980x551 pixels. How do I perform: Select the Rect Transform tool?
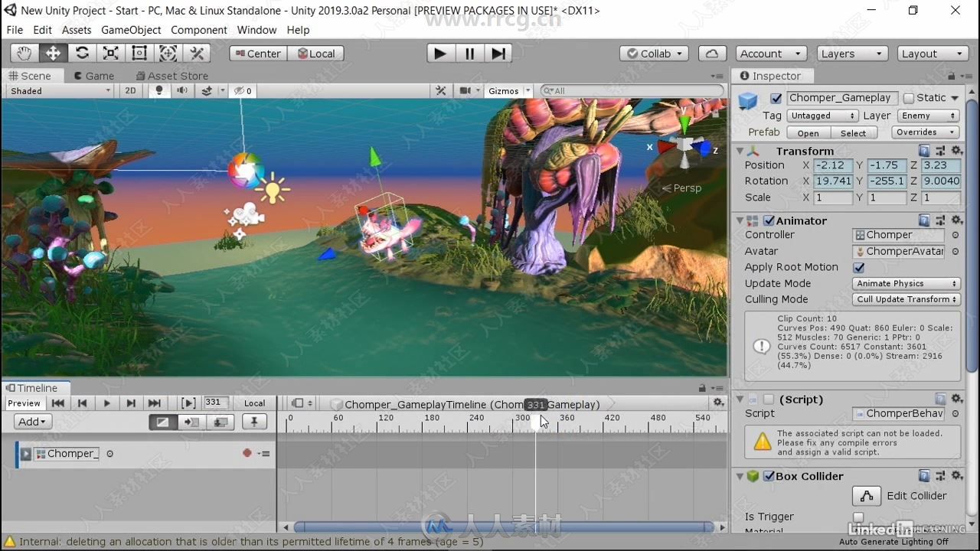click(x=139, y=53)
